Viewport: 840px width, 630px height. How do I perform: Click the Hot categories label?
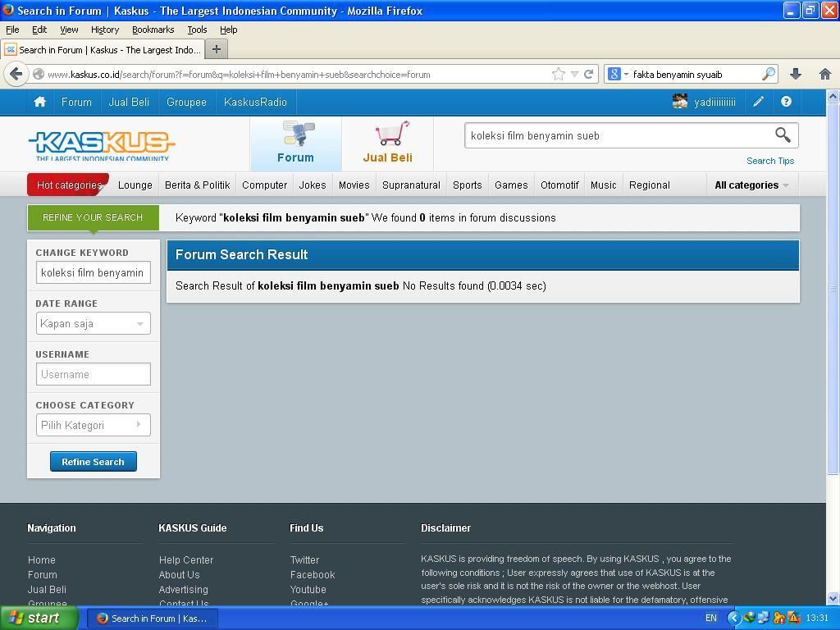(x=69, y=185)
